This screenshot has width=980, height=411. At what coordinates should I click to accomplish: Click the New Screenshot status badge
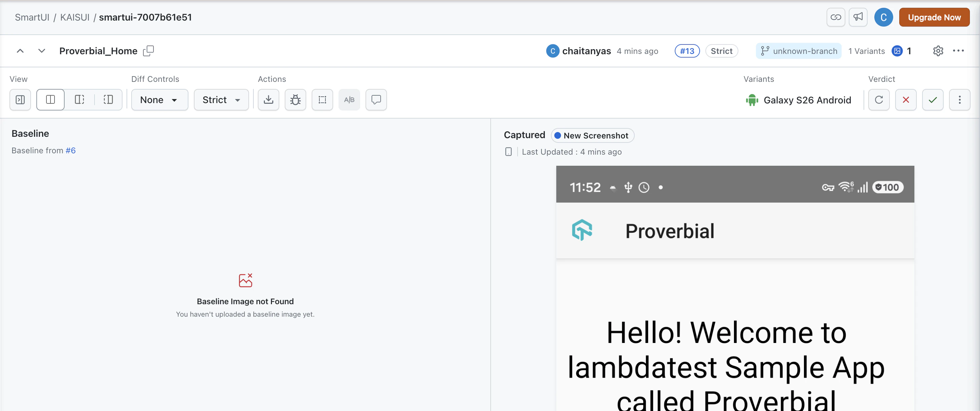pos(592,136)
